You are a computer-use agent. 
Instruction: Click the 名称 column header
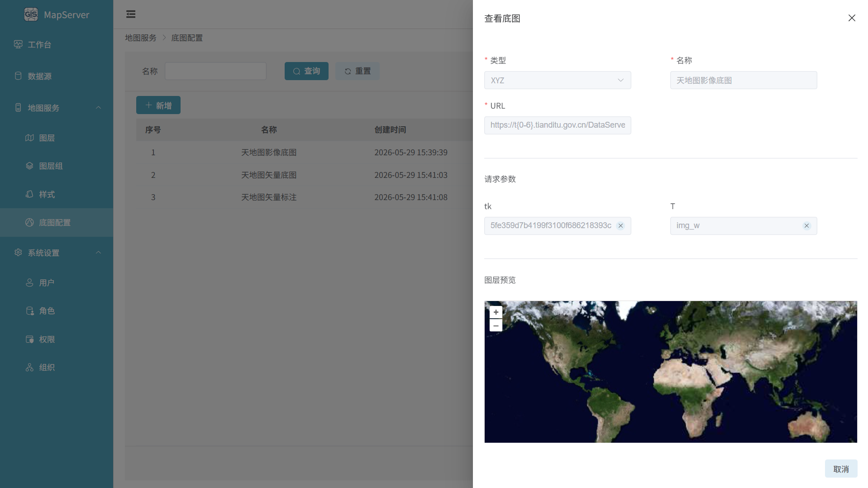click(269, 130)
